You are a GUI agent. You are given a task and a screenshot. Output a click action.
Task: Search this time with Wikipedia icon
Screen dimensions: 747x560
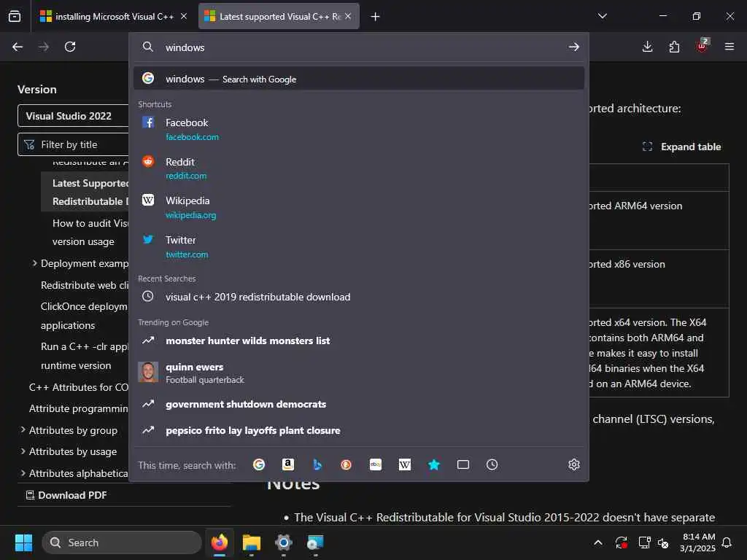(x=404, y=464)
